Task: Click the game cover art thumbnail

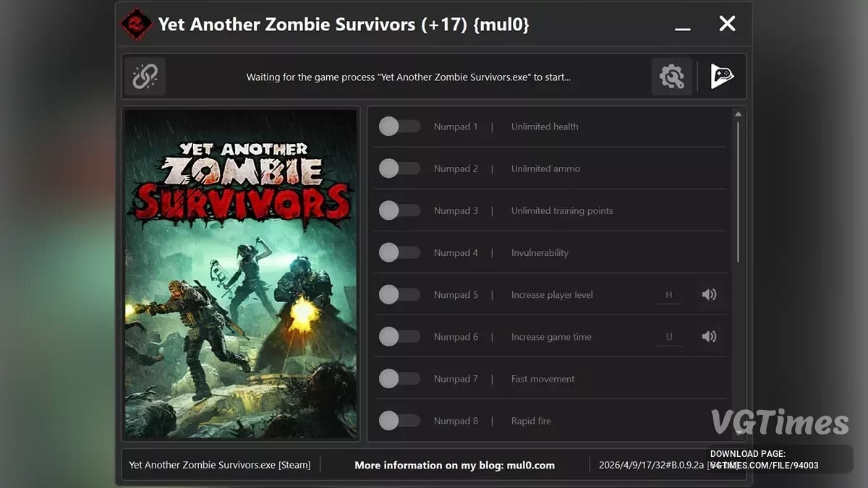Action: pyautogui.click(x=241, y=274)
